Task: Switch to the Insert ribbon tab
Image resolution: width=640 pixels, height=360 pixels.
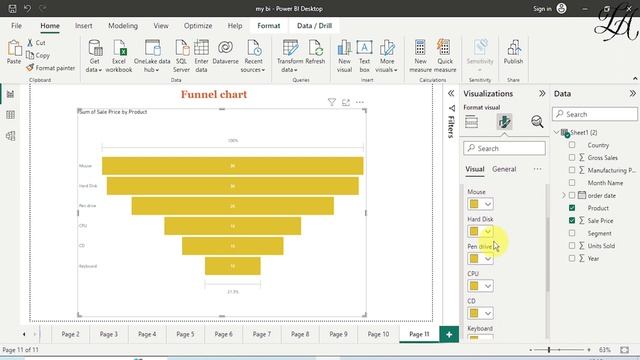Action: click(83, 26)
